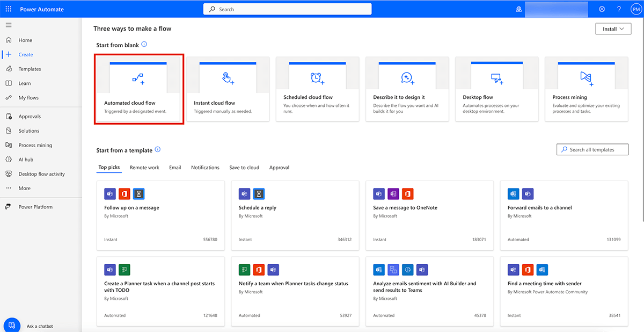Click the AI hub icon in sidebar
This screenshot has width=644, height=332.
[x=8, y=160]
